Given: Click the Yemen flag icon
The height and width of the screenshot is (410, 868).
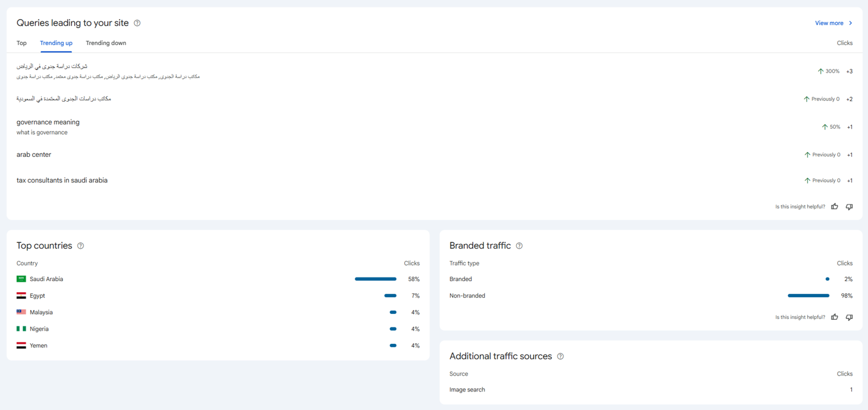Looking at the screenshot, I should tap(21, 345).
